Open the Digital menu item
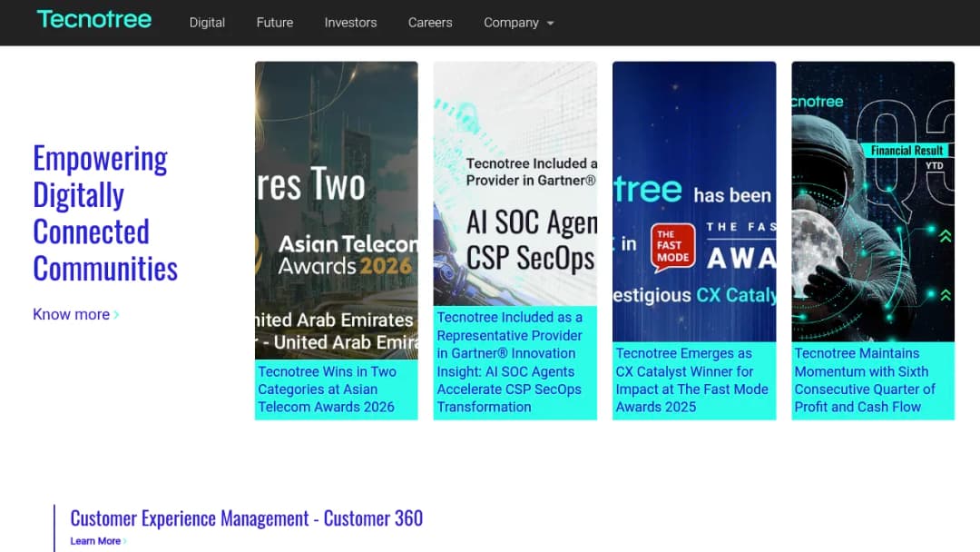 (x=207, y=23)
